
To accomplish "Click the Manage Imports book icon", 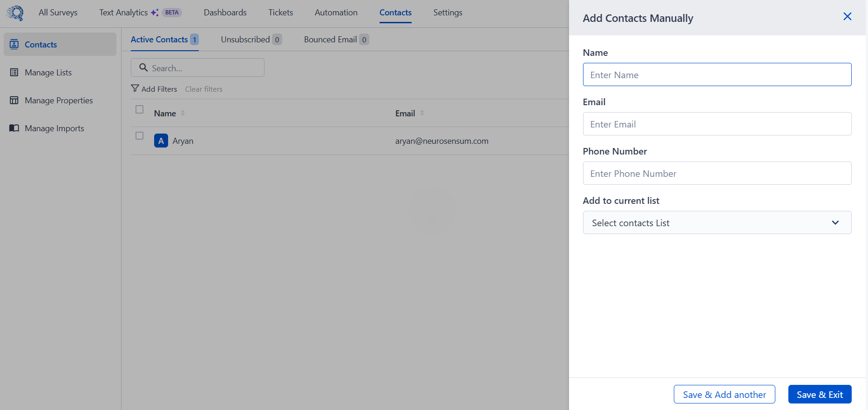I will click(x=14, y=128).
